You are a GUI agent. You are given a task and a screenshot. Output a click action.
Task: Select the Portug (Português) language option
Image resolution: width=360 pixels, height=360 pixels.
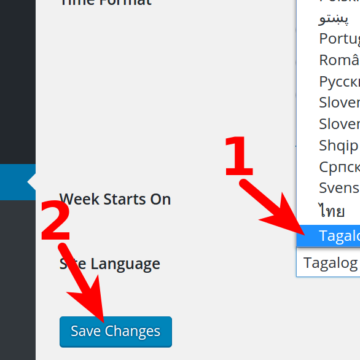[x=328, y=39]
